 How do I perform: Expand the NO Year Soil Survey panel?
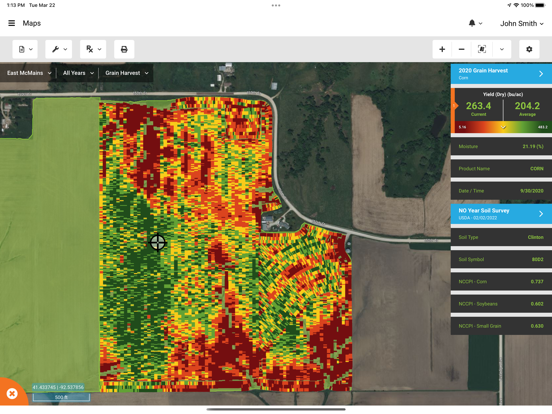[x=501, y=214]
